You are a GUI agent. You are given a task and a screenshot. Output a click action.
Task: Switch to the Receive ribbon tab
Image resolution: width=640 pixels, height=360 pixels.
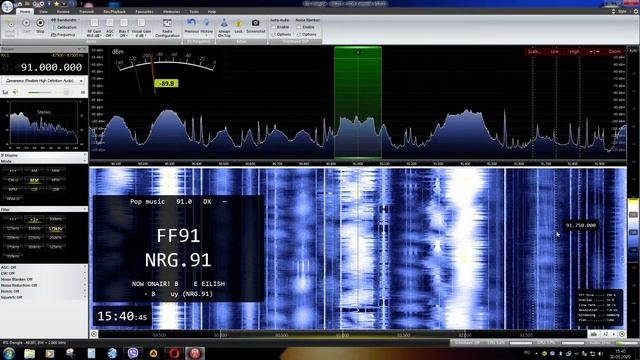pos(63,11)
